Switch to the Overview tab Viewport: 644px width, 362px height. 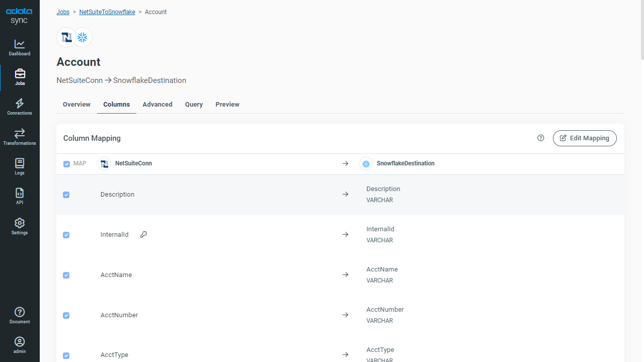(76, 105)
